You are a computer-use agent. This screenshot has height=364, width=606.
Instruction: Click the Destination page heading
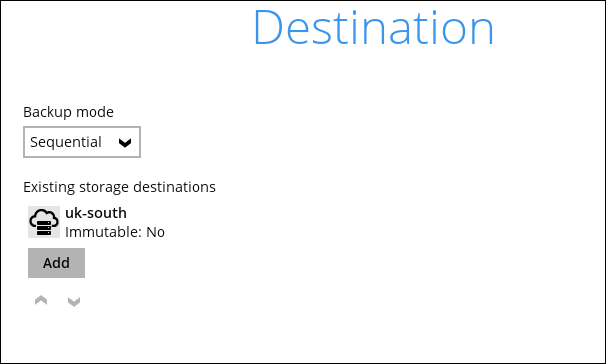373,28
